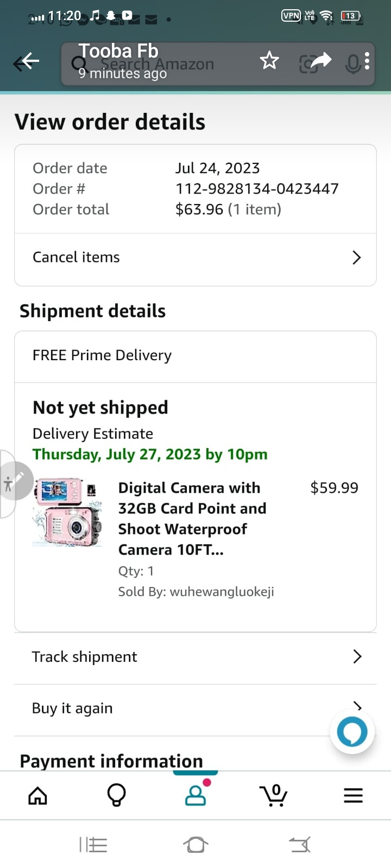391x868 pixels.
Task: Tap the Cancel items link
Action: [x=76, y=257]
